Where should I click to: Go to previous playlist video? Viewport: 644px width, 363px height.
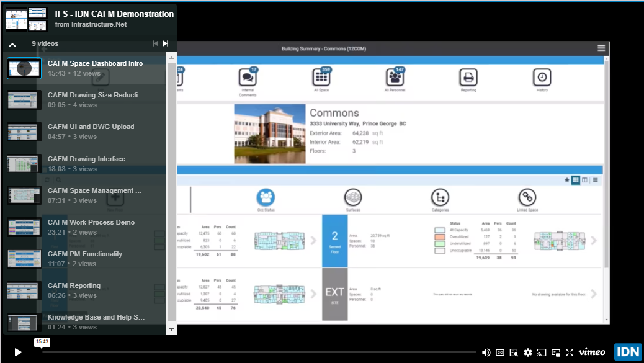tap(156, 43)
